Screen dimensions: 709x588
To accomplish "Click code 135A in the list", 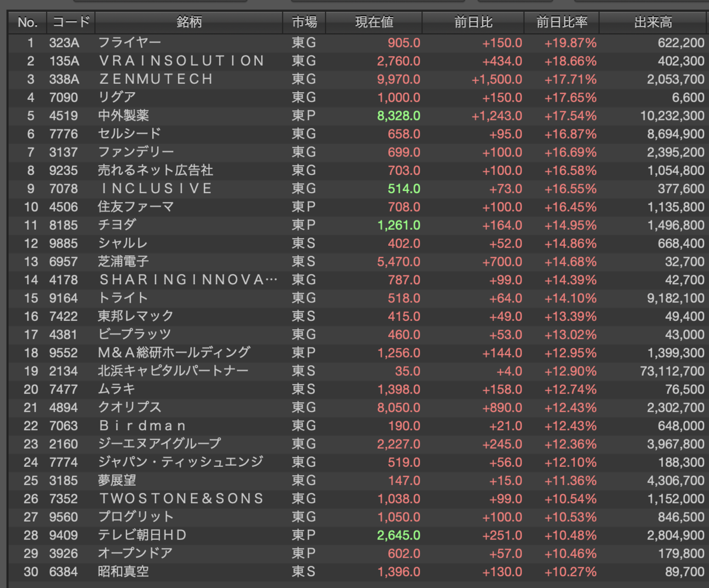I will click(x=64, y=61).
